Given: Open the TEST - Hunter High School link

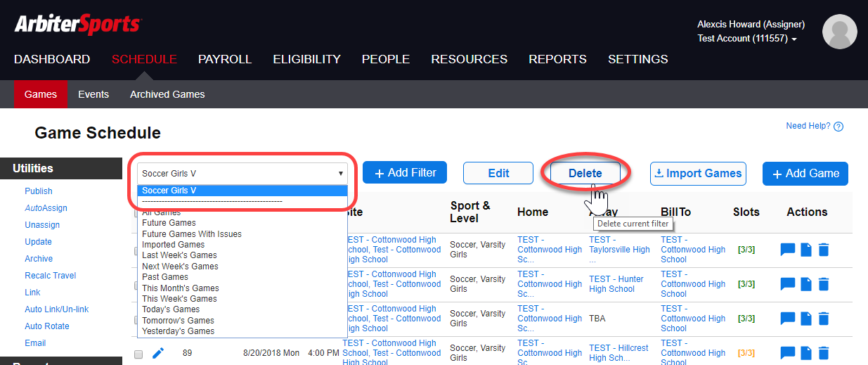Looking at the screenshot, I should pos(616,284).
